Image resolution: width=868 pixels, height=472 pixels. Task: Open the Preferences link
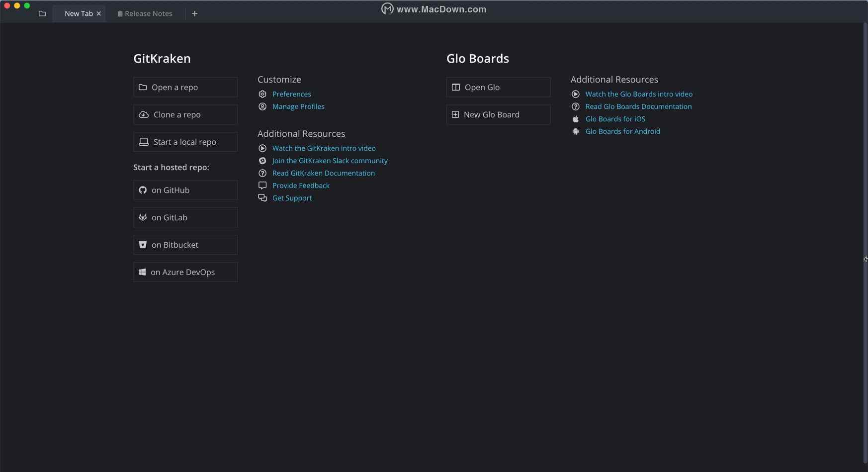point(292,94)
